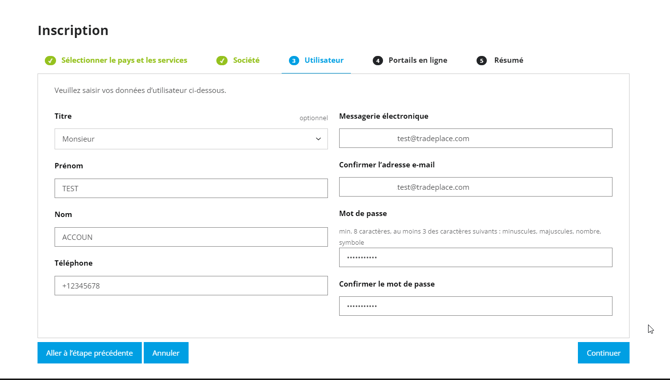The image size is (670, 380).
Task: Go to the Résumé tab
Action: tap(500, 60)
